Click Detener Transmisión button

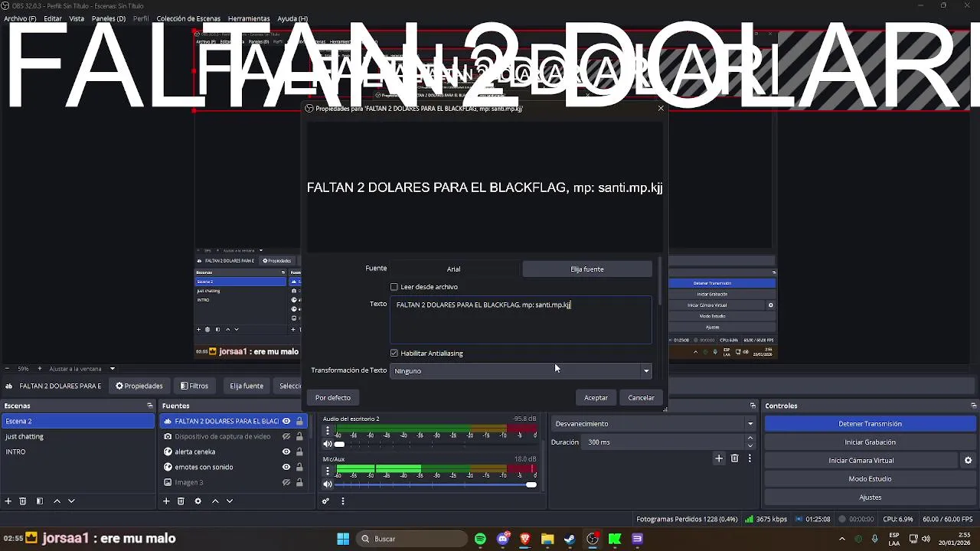(870, 423)
